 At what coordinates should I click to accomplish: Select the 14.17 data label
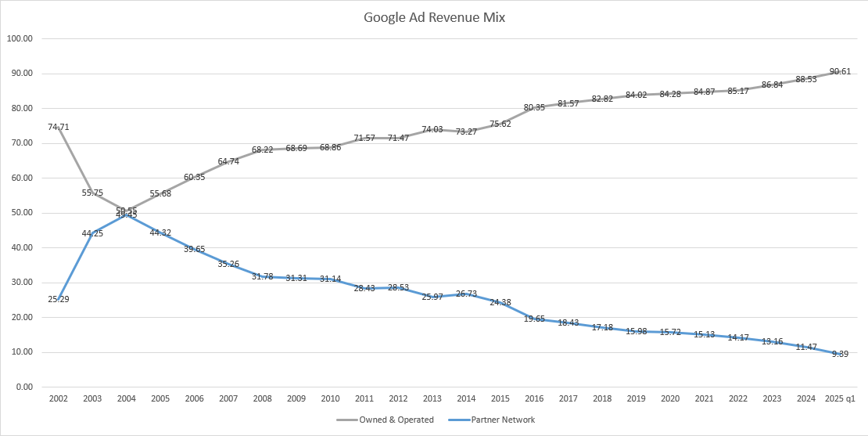point(738,337)
